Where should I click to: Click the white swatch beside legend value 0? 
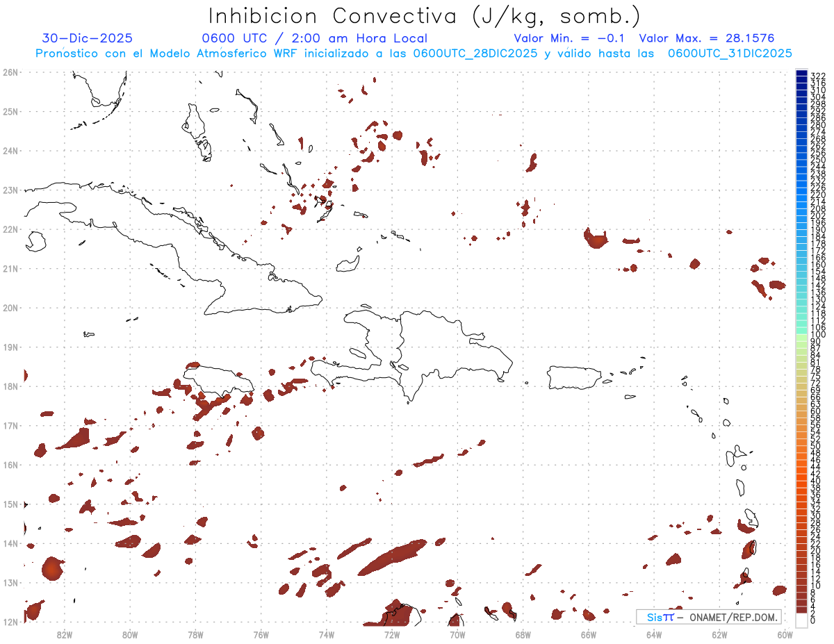pyautogui.click(x=801, y=620)
